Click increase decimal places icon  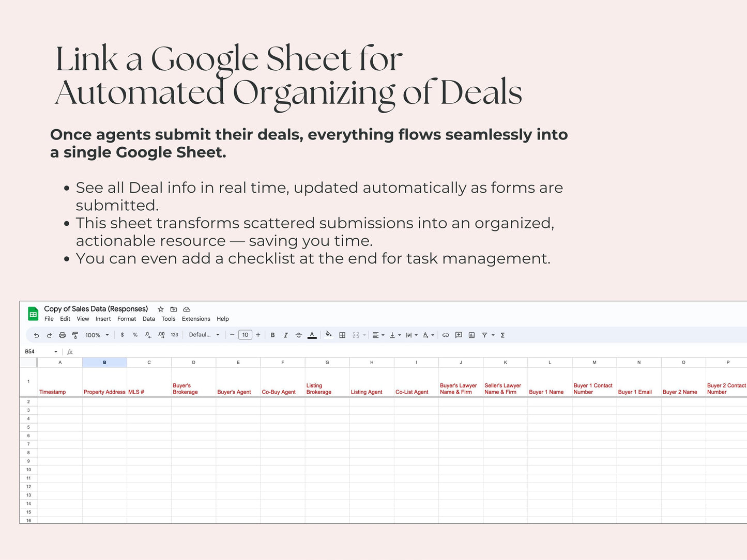point(161,335)
